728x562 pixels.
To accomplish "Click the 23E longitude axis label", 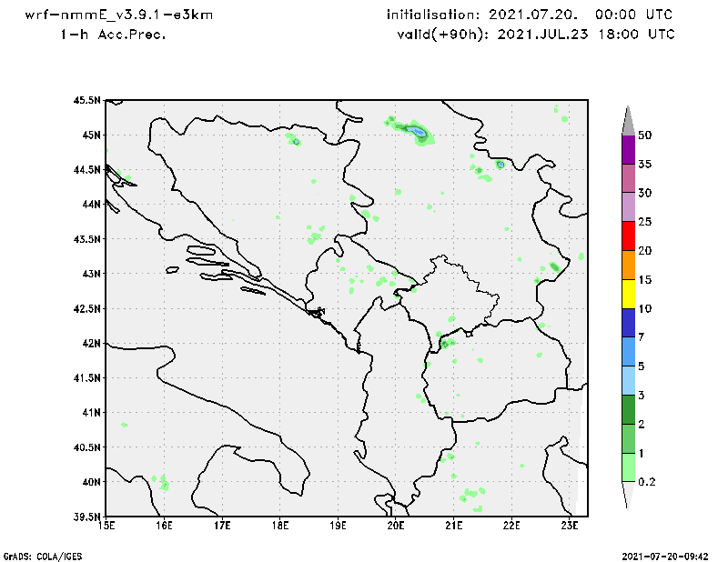I will [570, 526].
